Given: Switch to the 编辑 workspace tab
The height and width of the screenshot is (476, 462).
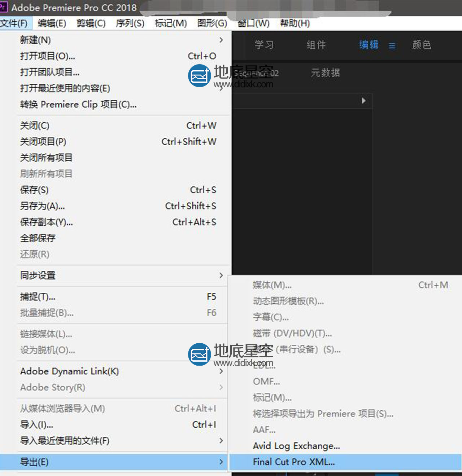Looking at the screenshot, I should pyautogui.click(x=369, y=45).
